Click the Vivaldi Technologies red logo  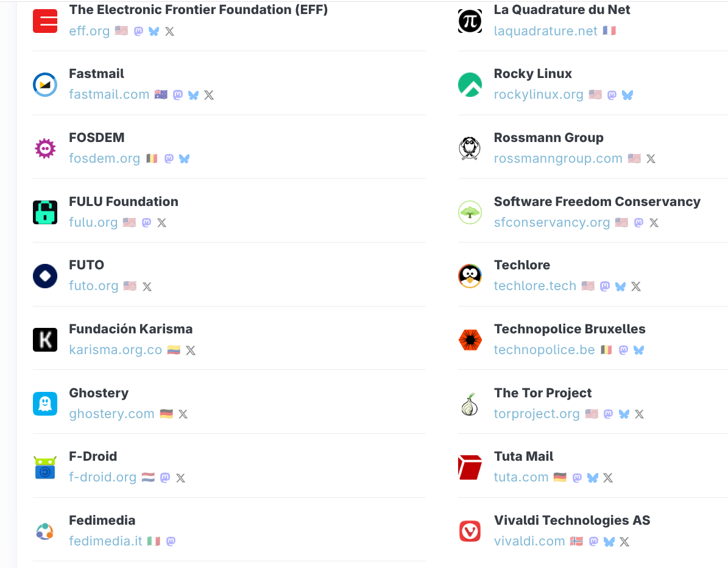point(470,531)
